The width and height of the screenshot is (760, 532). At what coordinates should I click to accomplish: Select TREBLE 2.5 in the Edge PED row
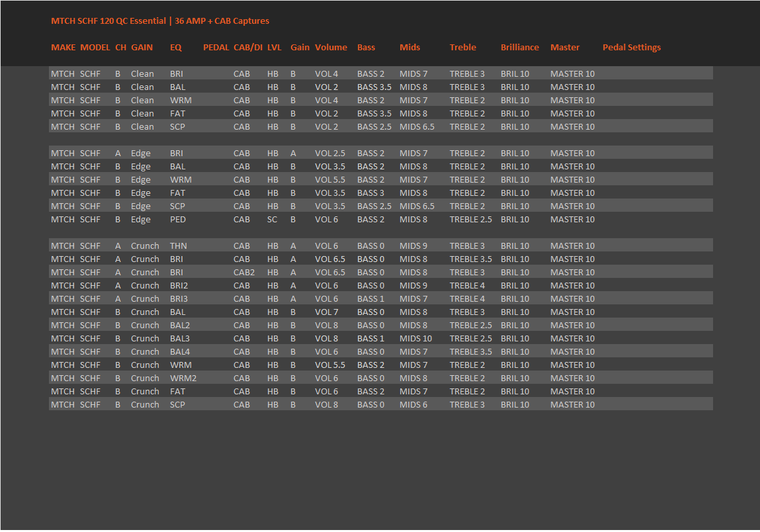470,219
